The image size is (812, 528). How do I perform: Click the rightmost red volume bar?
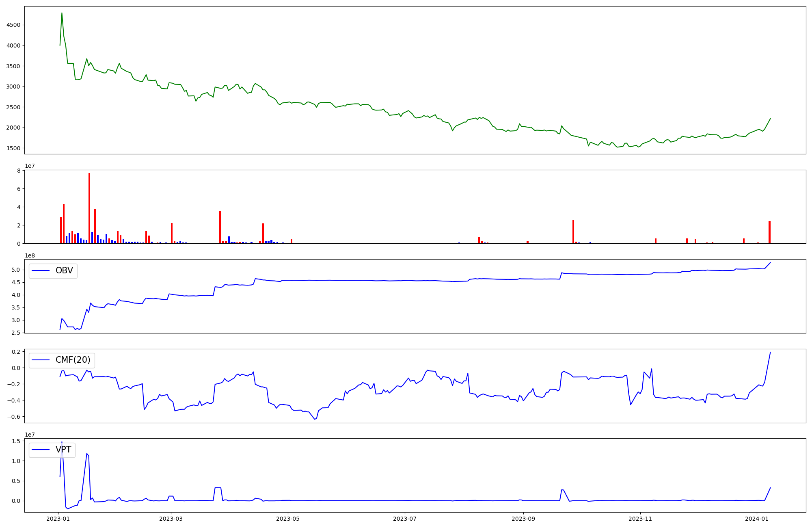[x=769, y=232]
